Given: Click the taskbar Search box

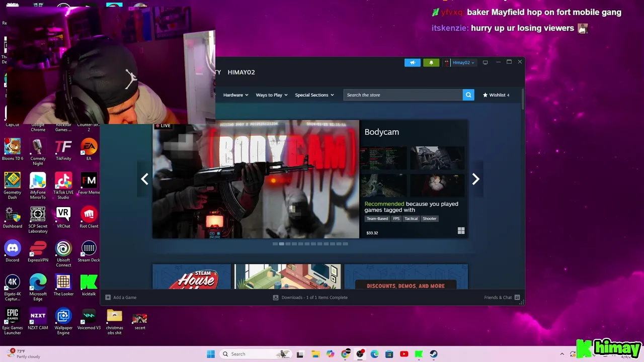Looking at the screenshot, I should pos(256,354).
